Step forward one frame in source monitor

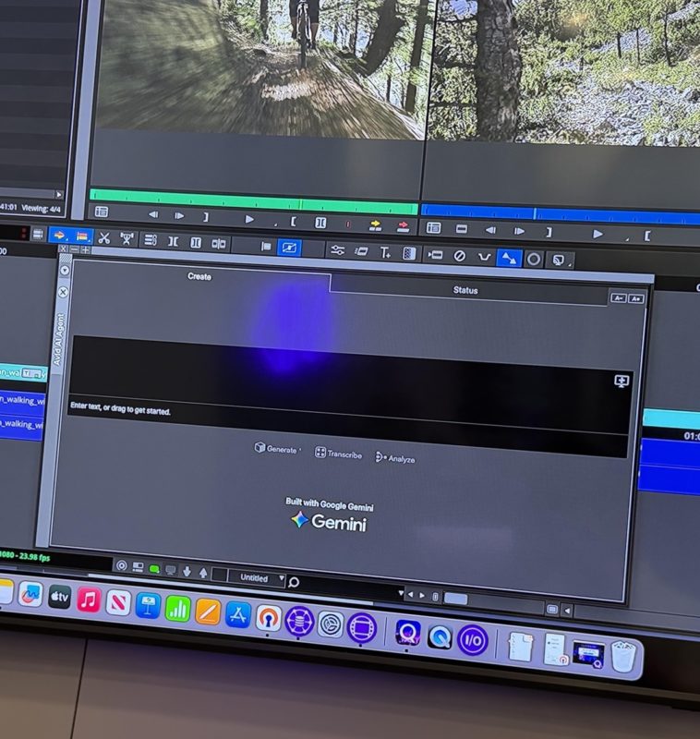pos(179,216)
